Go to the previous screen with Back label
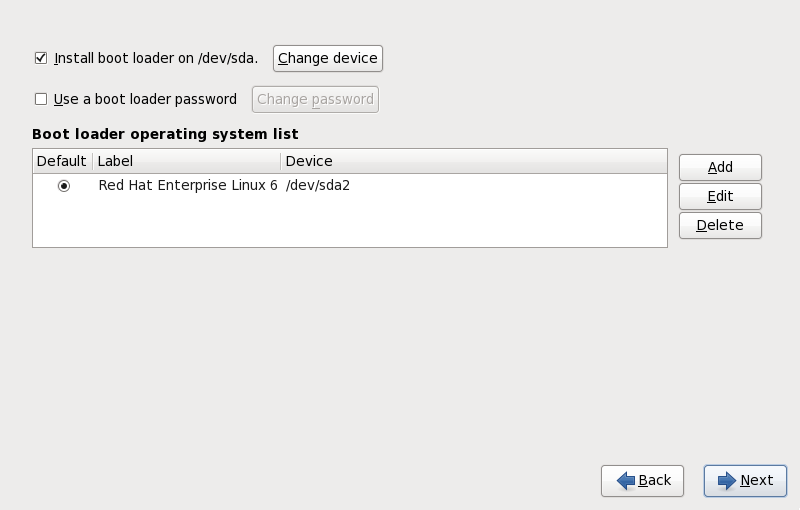The height and width of the screenshot is (510, 800). tap(655, 481)
